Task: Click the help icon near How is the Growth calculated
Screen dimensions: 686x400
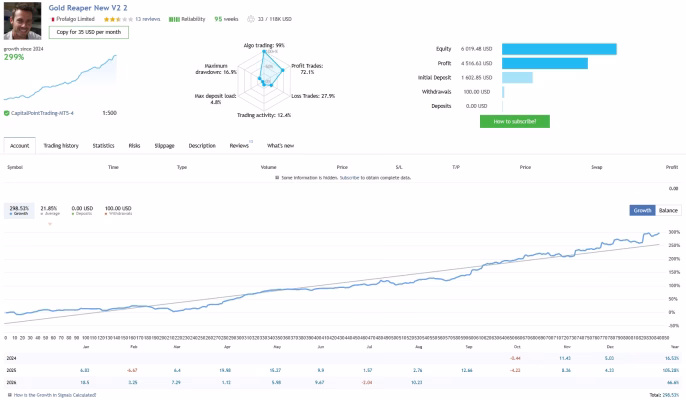Action: pyautogui.click(x=10, y=395)
